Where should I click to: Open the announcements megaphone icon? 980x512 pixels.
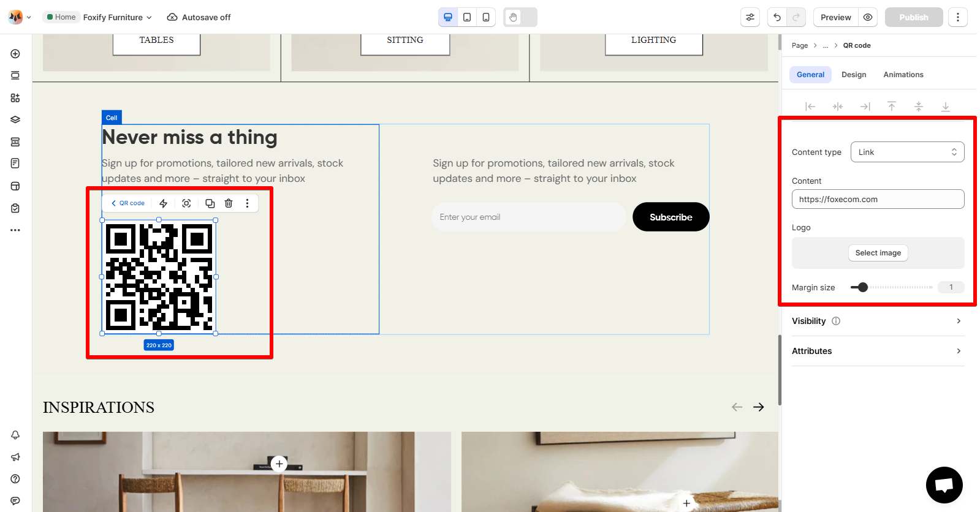point(15,457)
